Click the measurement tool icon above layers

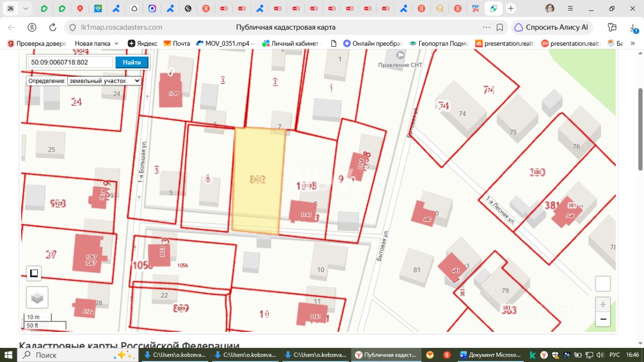(x=34, y=274)
